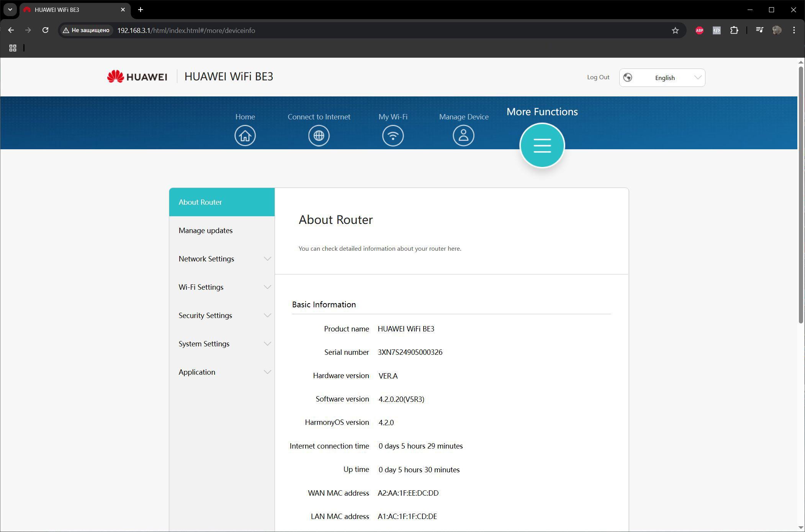The height and width of the screenshot is (532, 805).
Task: Click software version 4.2.0.20(V5R3)
Action: click(401, 399)
